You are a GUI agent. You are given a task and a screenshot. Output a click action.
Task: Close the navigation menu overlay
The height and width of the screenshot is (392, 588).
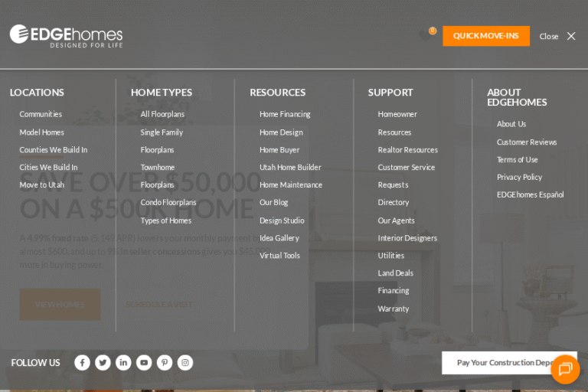pyautogui.click(x=558, y=36)
